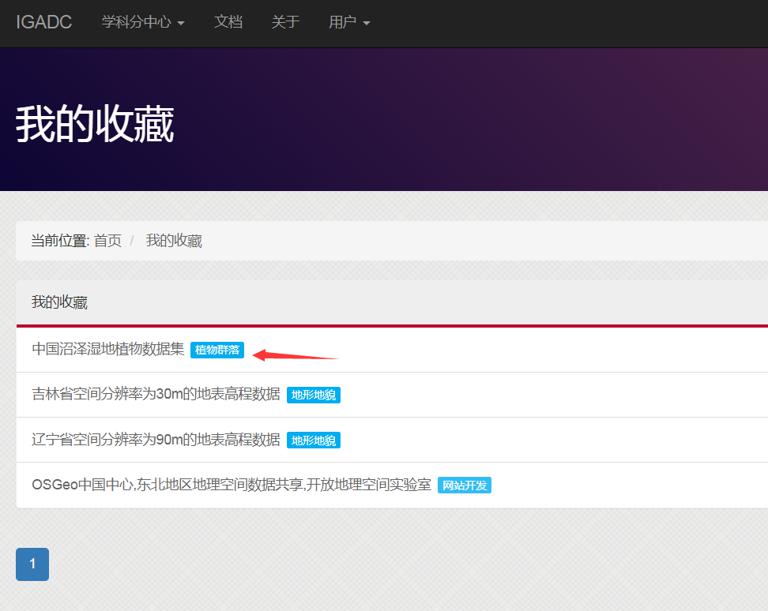Open the 文档 menu item

228,22
